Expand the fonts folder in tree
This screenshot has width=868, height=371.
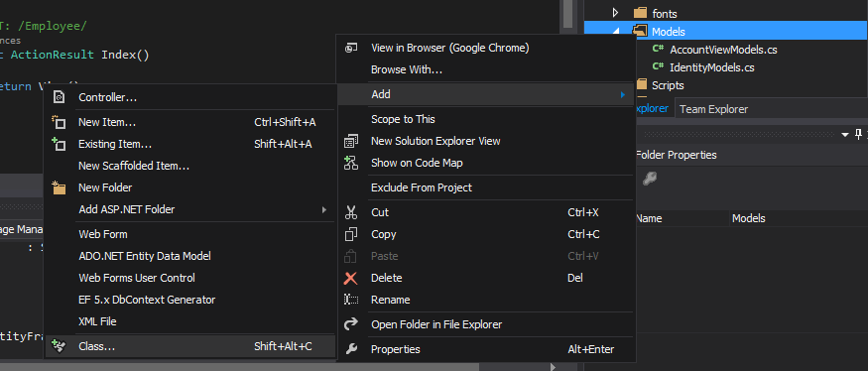coord(615,13)
